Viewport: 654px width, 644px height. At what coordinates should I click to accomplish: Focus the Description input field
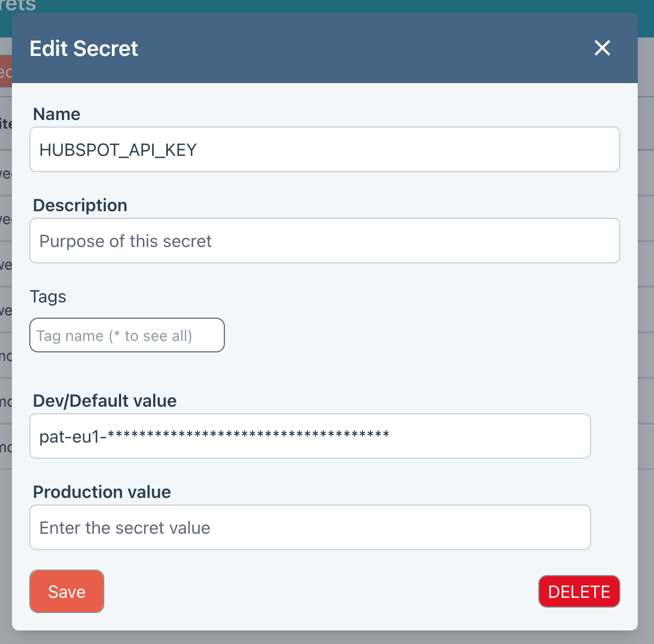tap(324, 241)
